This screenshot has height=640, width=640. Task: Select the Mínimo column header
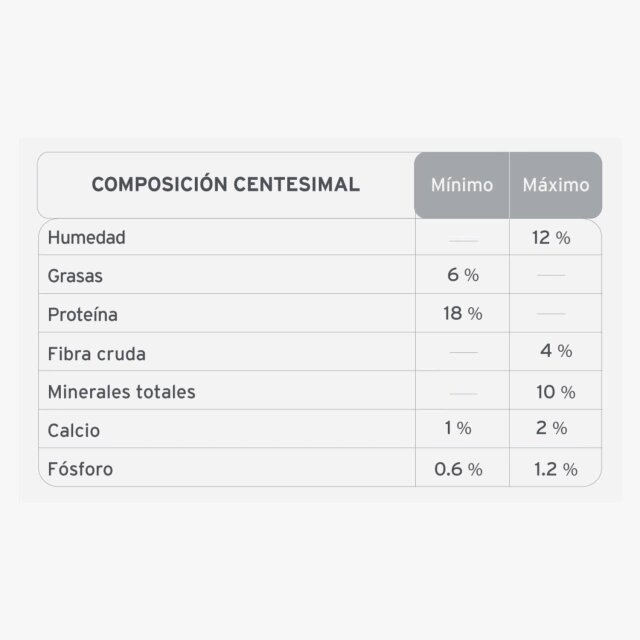[462, 185]
